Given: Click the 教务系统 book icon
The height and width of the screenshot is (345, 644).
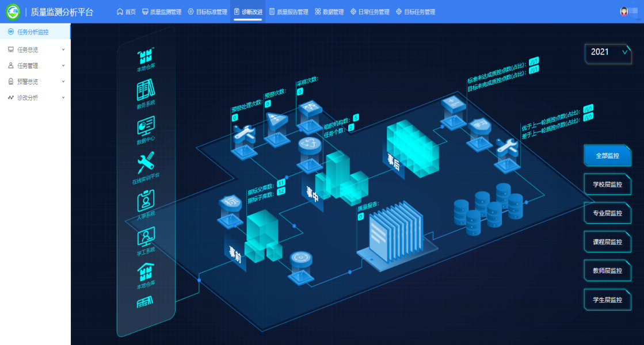Looking at the screenshot, I should tap(146, 91).
